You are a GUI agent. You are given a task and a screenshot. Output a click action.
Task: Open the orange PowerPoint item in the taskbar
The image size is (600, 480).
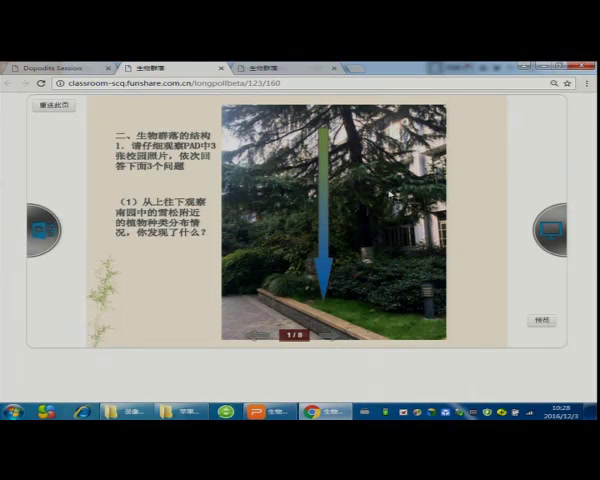tap(268, 411)
